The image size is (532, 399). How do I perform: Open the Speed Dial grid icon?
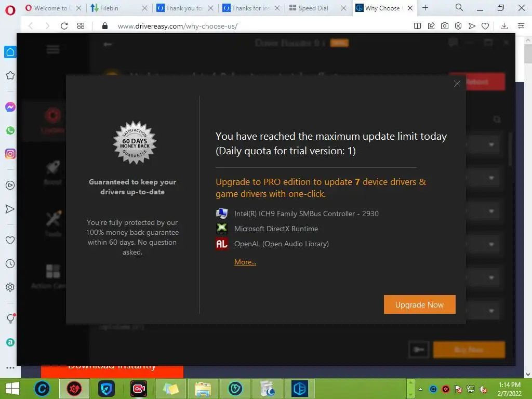click(x=81, y=26)
